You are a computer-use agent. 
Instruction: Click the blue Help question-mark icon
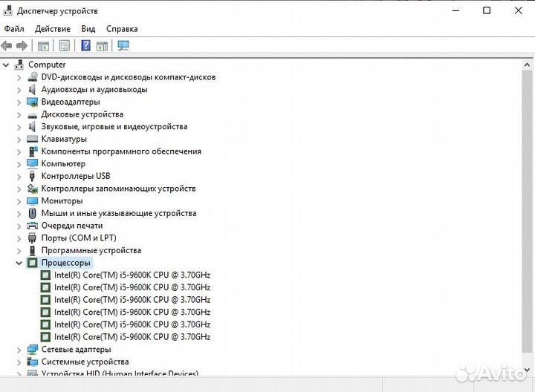[85, 45]
